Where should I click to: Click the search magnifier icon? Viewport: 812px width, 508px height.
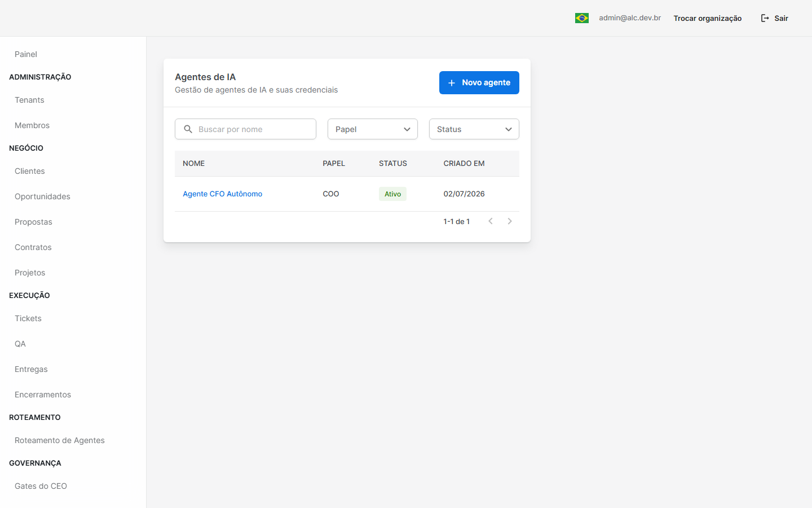pos(188,129)
